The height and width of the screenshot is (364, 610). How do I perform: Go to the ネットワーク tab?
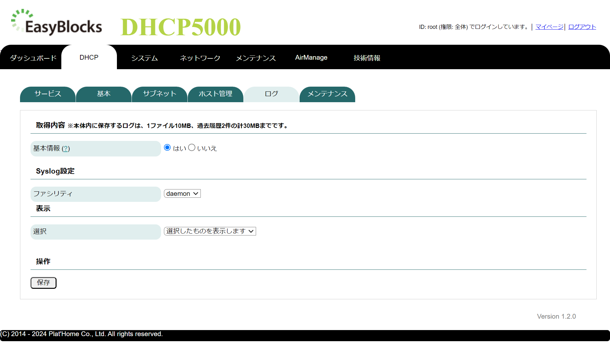click(x=200, y=58)
